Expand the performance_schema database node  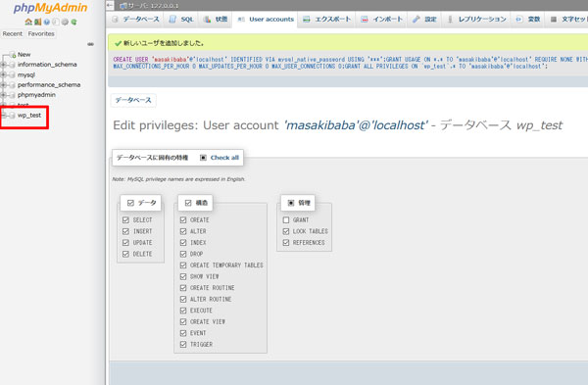point(3,85)
